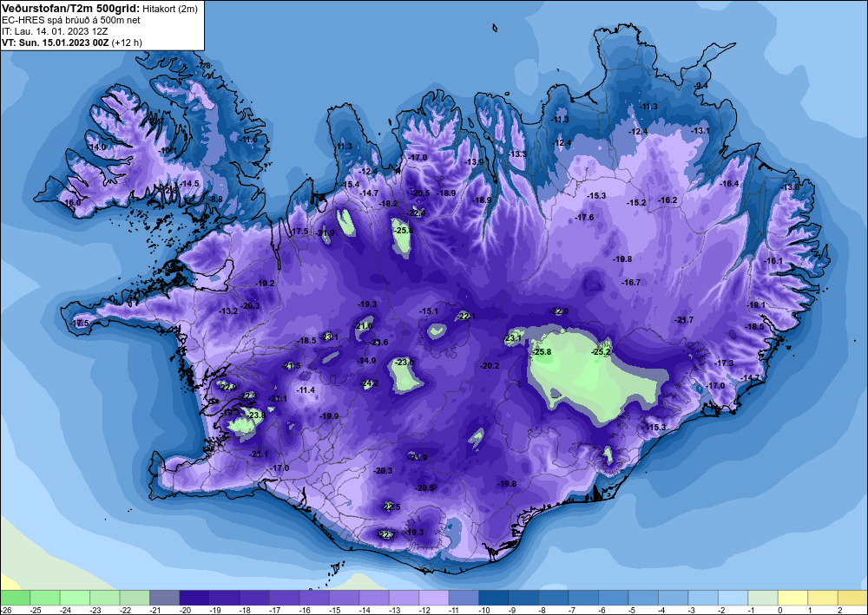
Task: Click the '-11.6' temperature label
Action: point(248,140)
